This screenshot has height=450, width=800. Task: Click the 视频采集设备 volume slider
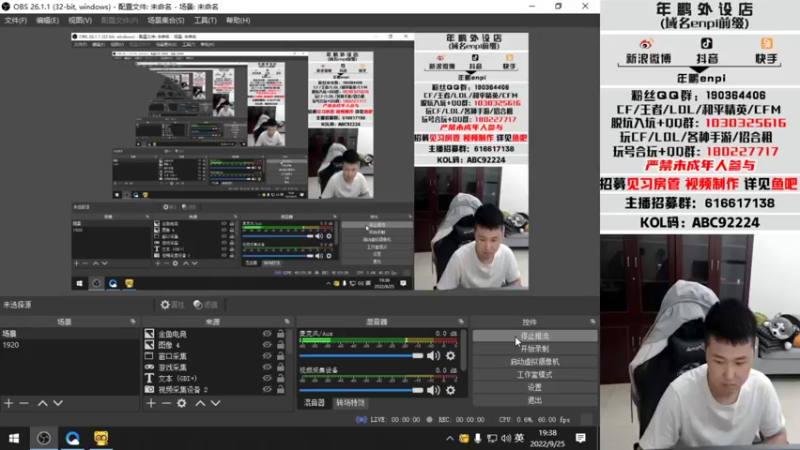(361, 390)
